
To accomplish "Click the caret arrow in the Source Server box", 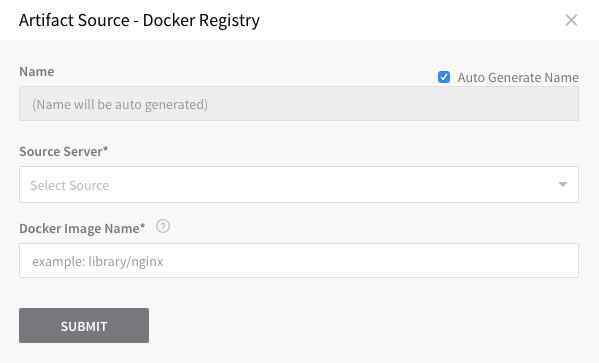I will (562, 185).
